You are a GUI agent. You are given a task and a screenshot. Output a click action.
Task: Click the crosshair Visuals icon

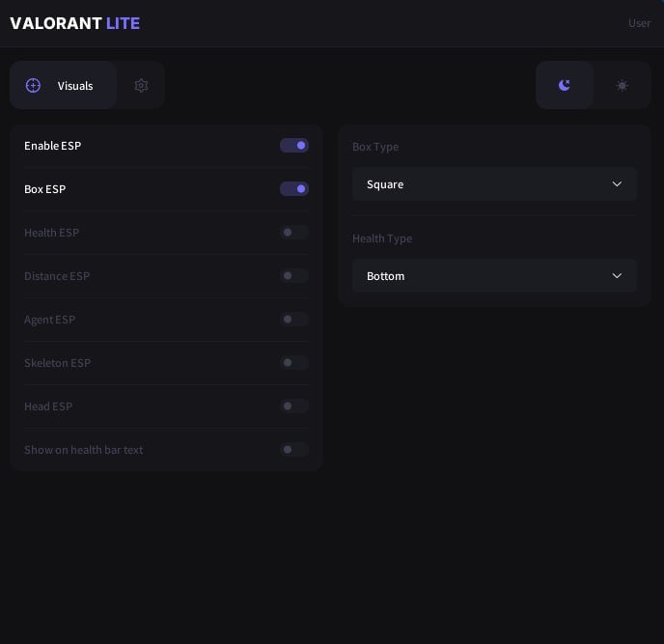[33, 85]
